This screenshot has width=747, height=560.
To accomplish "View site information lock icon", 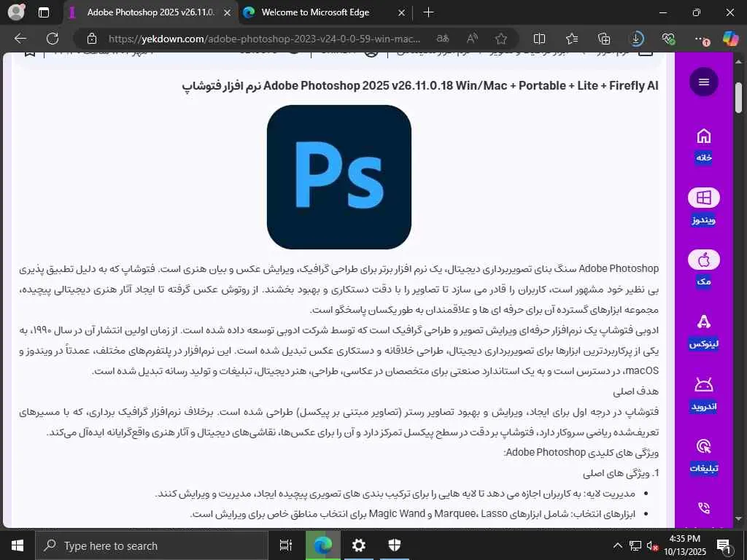I will [x=91, y=39].
